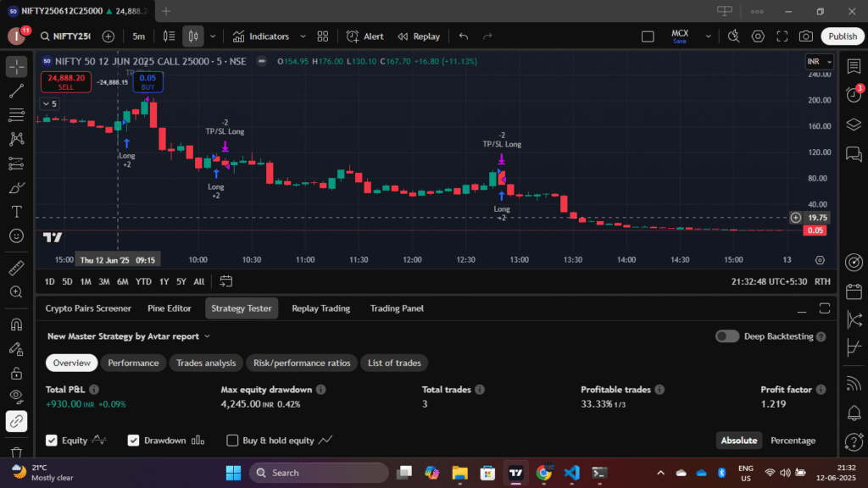Open the layout templates grid icon

tap(323, 36)
